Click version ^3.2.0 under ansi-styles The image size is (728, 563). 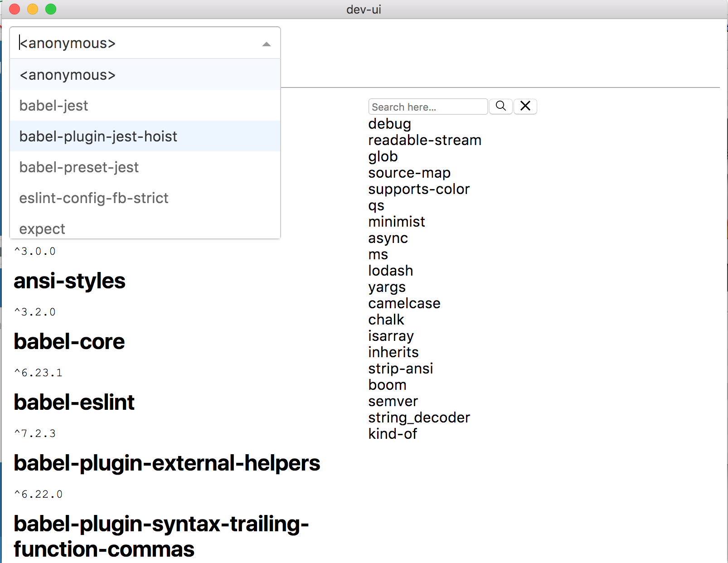35,312
